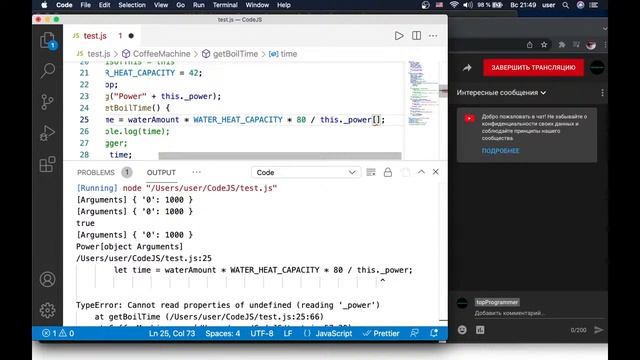The width and height of the screenshot is (640, 360).
Task: Click the horizontal scrollbar in the editor
Action: (280, 156)
